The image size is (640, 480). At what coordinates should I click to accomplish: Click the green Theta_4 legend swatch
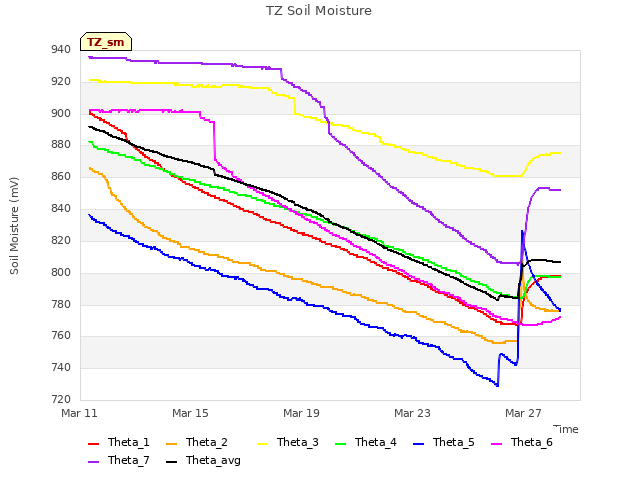point(340,444)
